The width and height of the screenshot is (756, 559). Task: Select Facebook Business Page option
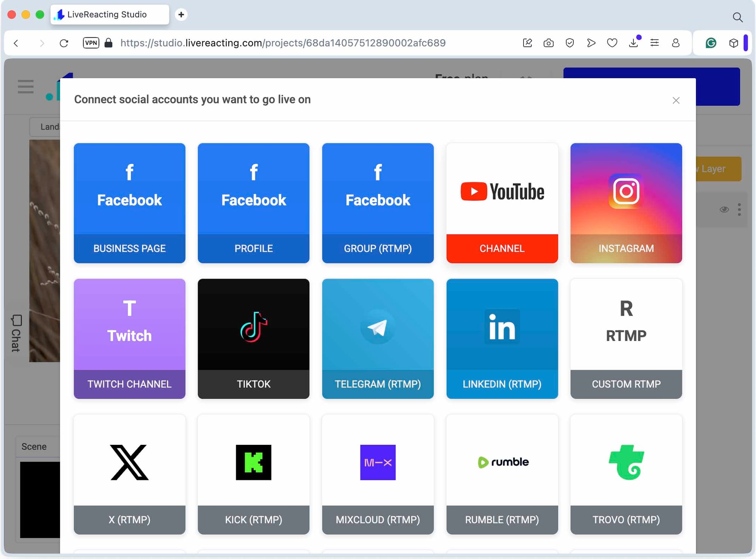[x=129, y=203]
